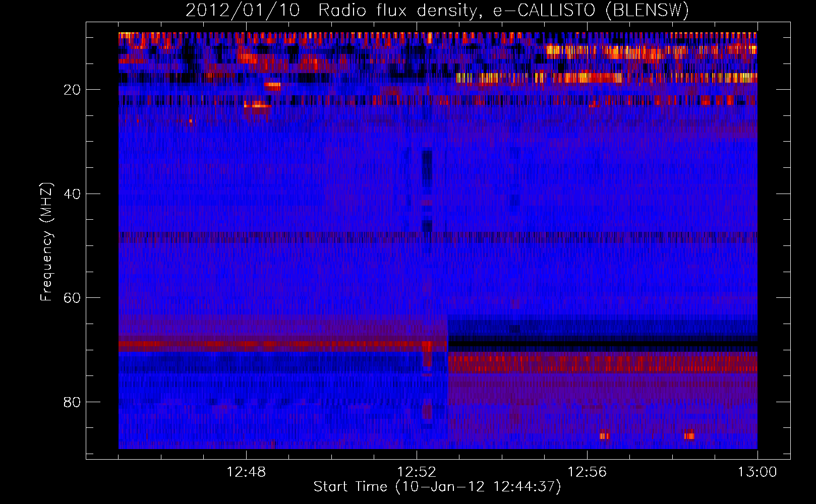Click the frequency tick label "80"
816x504 pixels.
click(x=72, y=402)
